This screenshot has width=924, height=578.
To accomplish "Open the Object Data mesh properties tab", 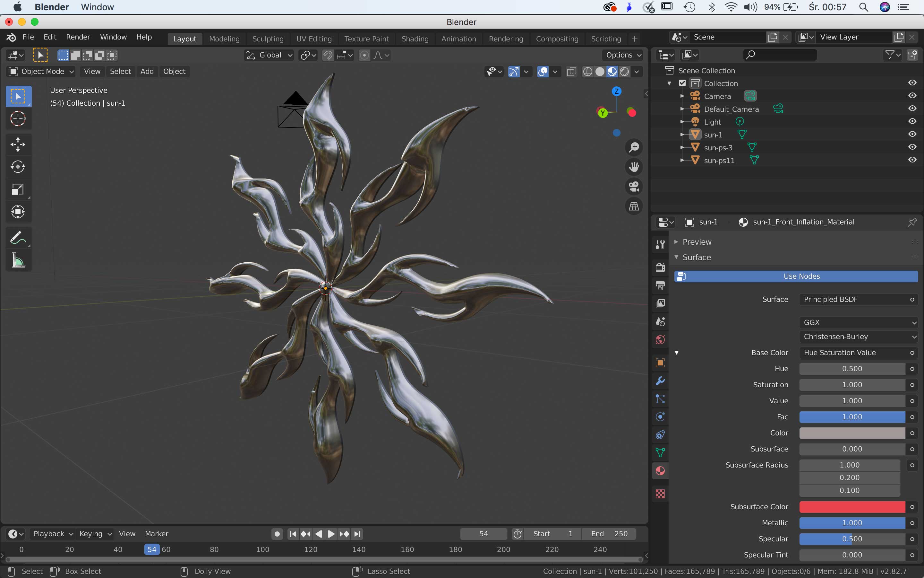I will (x=660, y=453).
